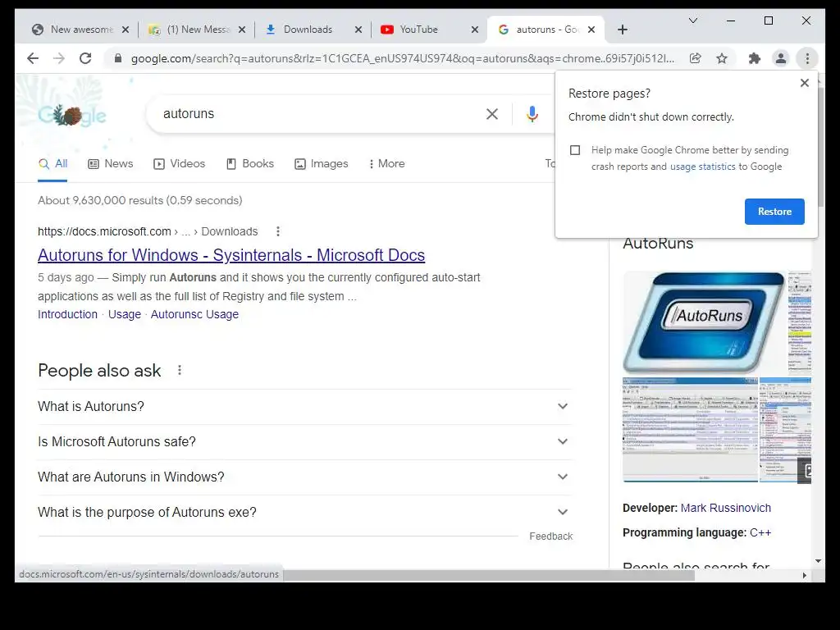Screen dimensions: 840x630
Task: Close the autoruns Google tab
Action: (x=591, y=30)
